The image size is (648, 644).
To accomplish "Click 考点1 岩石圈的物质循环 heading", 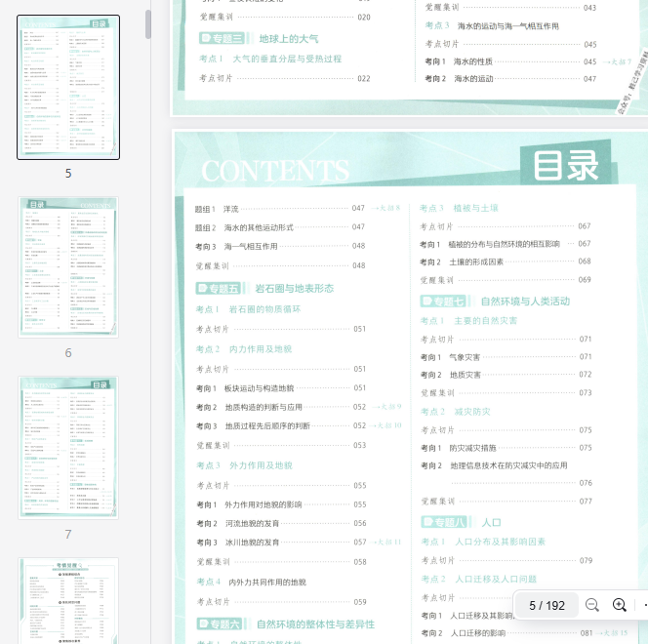I will (249, 309).
